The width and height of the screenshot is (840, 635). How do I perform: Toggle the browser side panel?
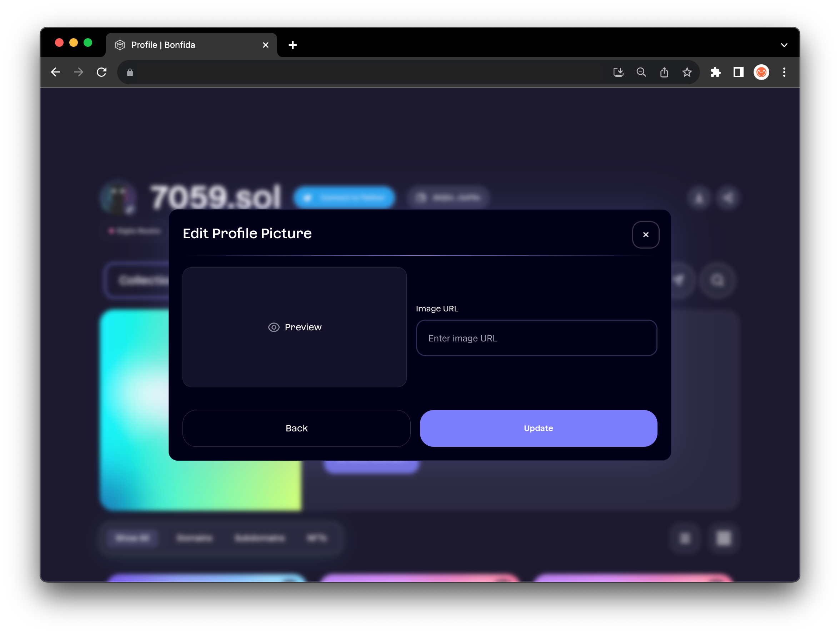click(738, 72)
